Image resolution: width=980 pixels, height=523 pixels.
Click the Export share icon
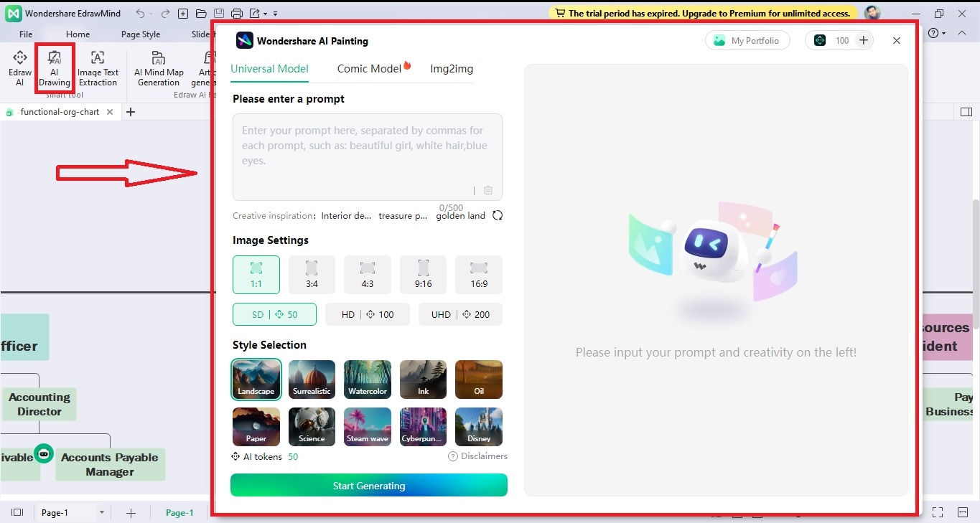255,14
